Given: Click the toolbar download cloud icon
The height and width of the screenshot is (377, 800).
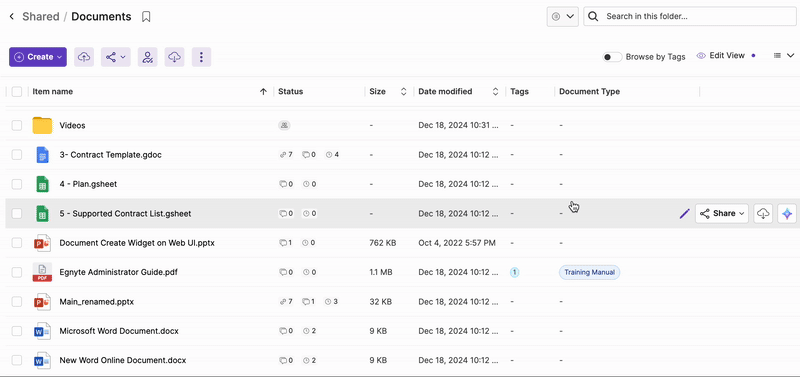Looking at the screenshot, I should point(175,57).
